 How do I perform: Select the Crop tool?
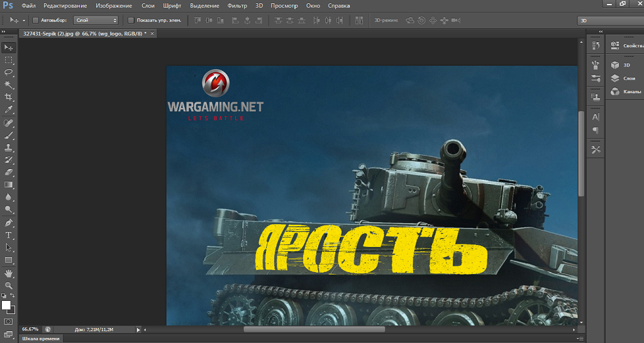9,97
